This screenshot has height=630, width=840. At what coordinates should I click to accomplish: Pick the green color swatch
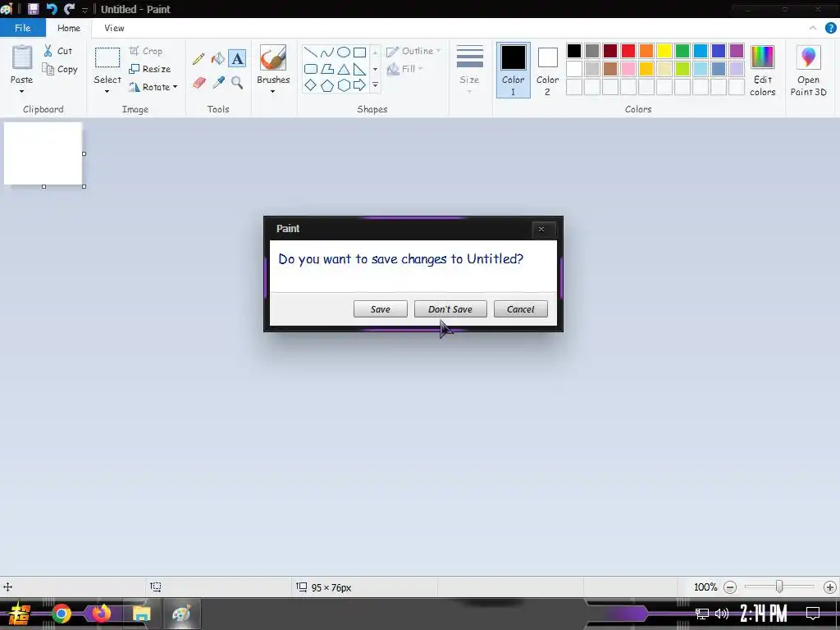click(682, 51)
